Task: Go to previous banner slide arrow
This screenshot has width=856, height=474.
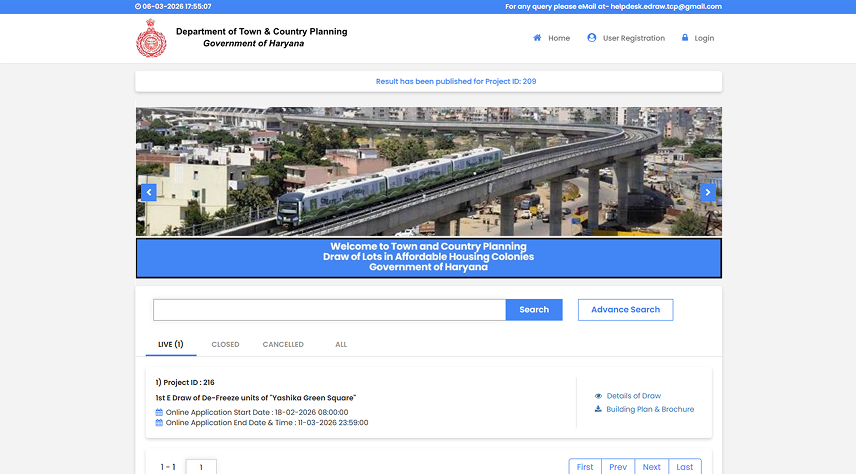Action: point(148,192)
